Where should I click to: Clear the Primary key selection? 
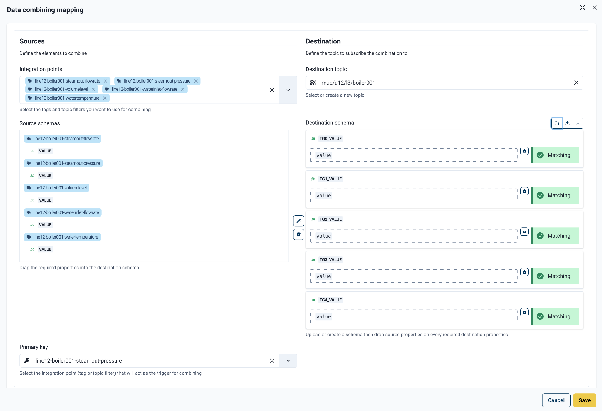point(272,360)
